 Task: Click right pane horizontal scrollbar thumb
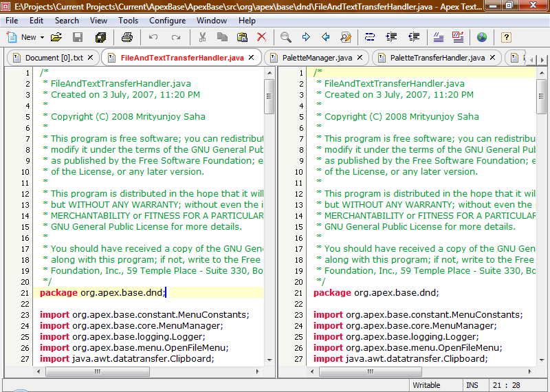(370, 371)
